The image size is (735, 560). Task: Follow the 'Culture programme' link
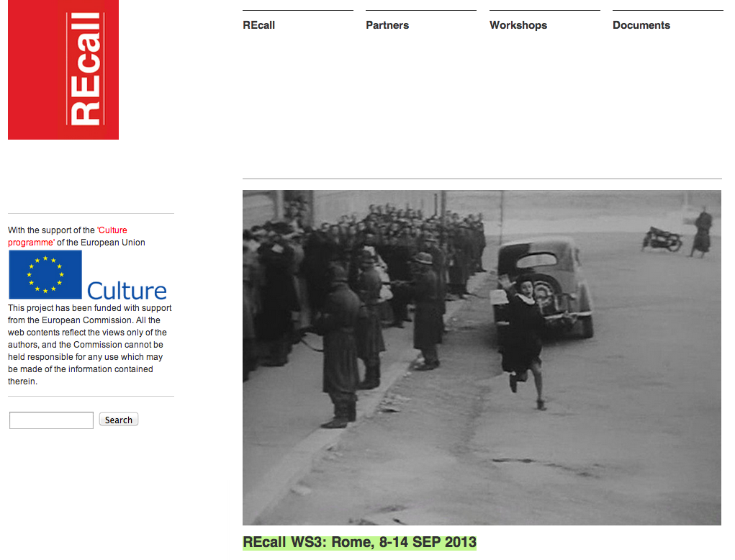coord(67,236)
